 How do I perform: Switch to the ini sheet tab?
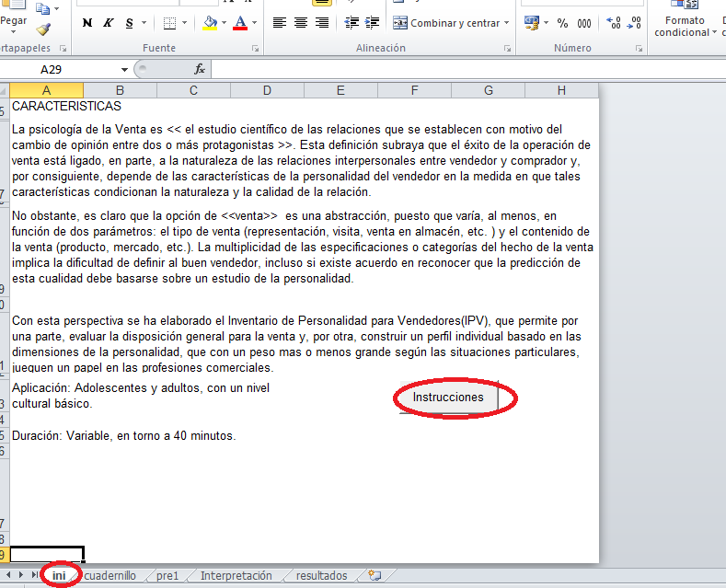pos(59,575)
